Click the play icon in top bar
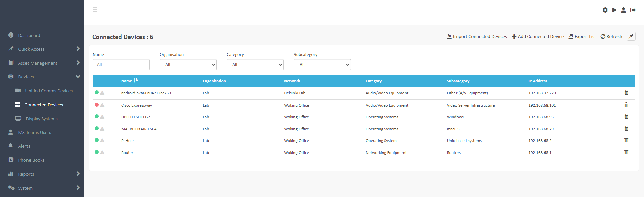The height and width of the screenshot is (197, 644). [614, 10]
